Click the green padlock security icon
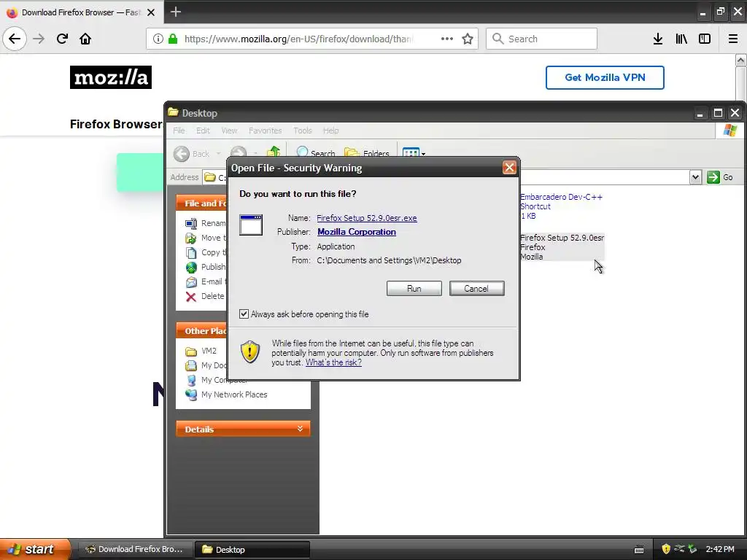This screenshot has width=747, height=560. (x=173, y=39)
